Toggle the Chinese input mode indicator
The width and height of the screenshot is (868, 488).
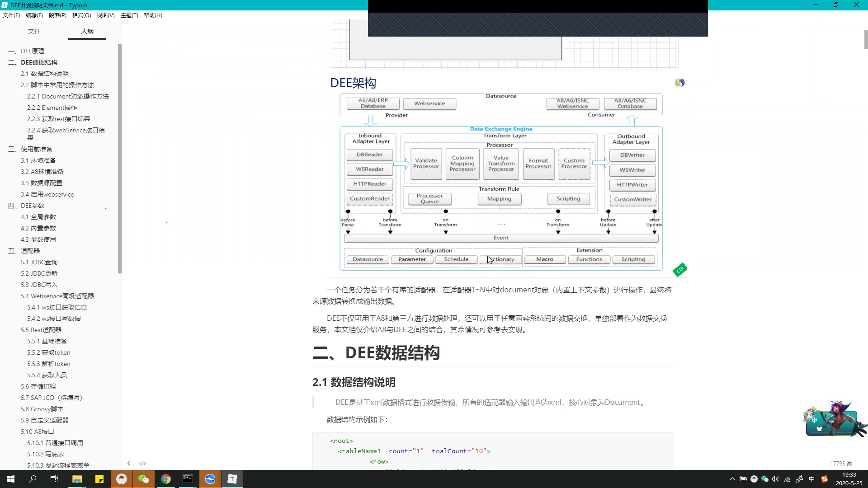click(x=812, y=479)
